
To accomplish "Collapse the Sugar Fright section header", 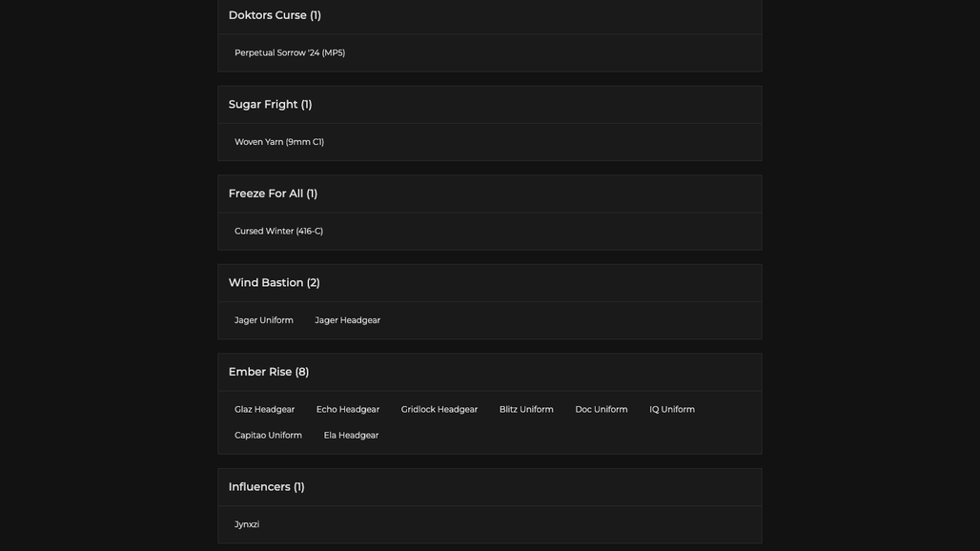I will pos(489,105).
